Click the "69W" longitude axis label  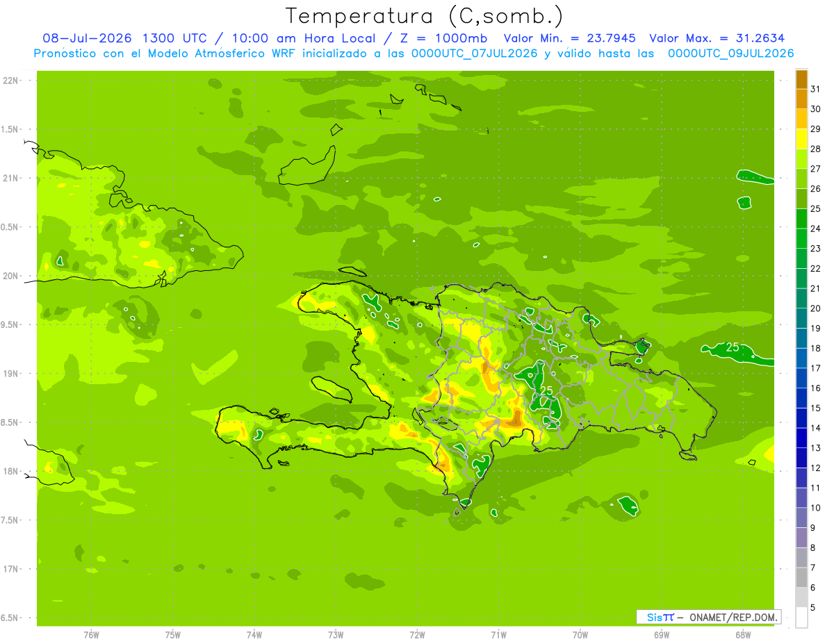coord(662,635)
